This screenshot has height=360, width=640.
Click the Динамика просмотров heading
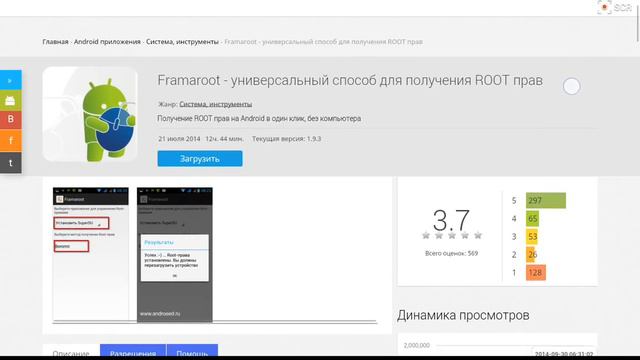click(x=463, y=315)
